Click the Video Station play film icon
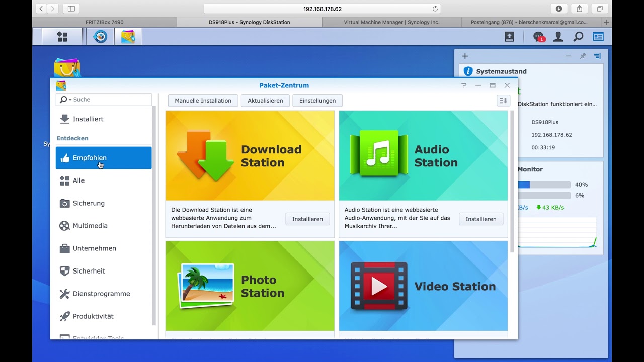Screen dimensions: 644x362 (x=379, y=286)
